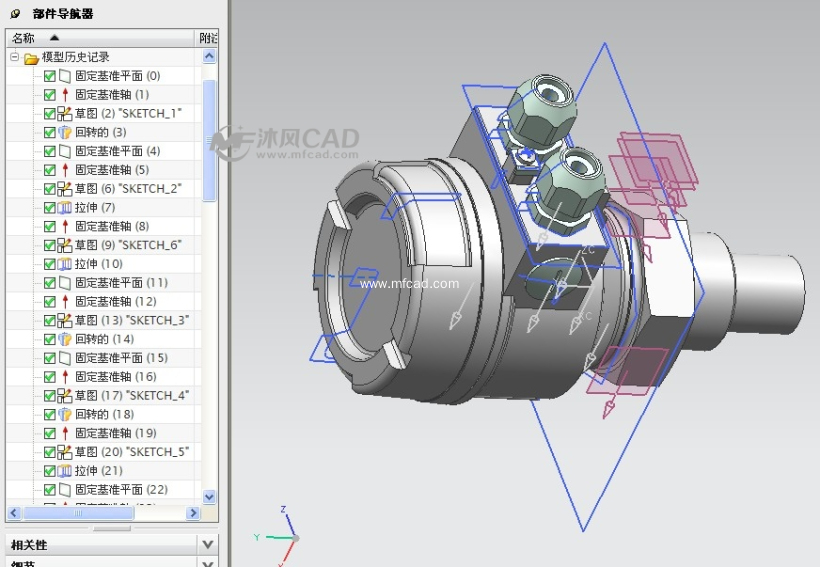Click the revolve icon of 回转的 (14)
The height and width of the screenshot is (567, 820).
pos(64,339)
